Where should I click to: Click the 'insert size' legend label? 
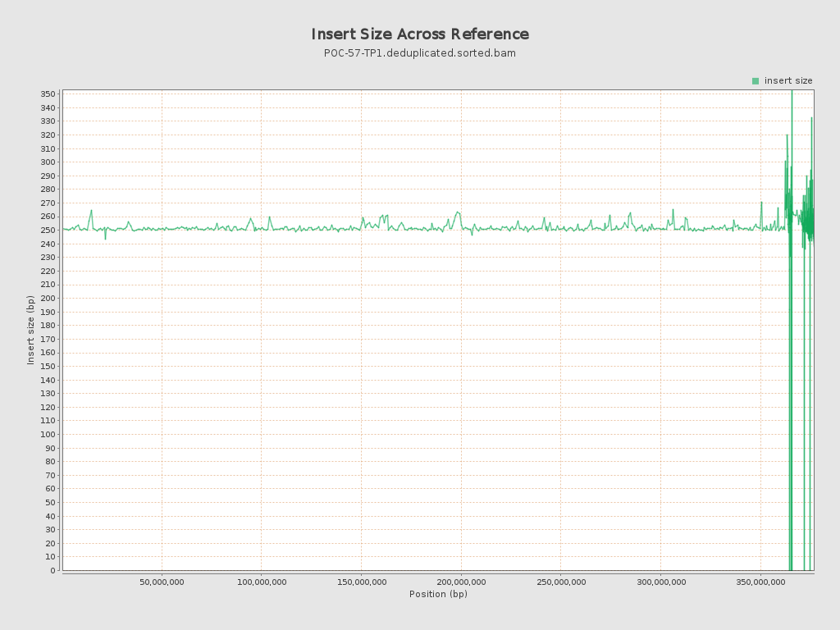788,81
